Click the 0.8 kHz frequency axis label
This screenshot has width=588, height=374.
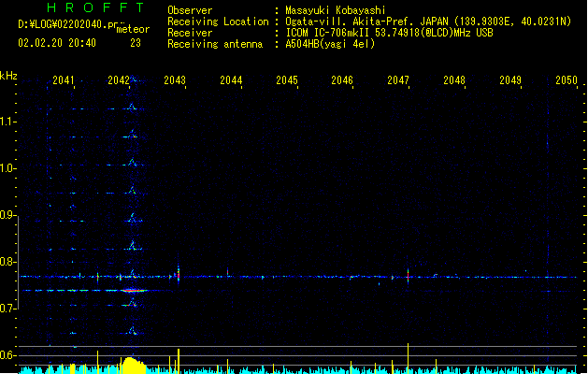coord(7,262)
